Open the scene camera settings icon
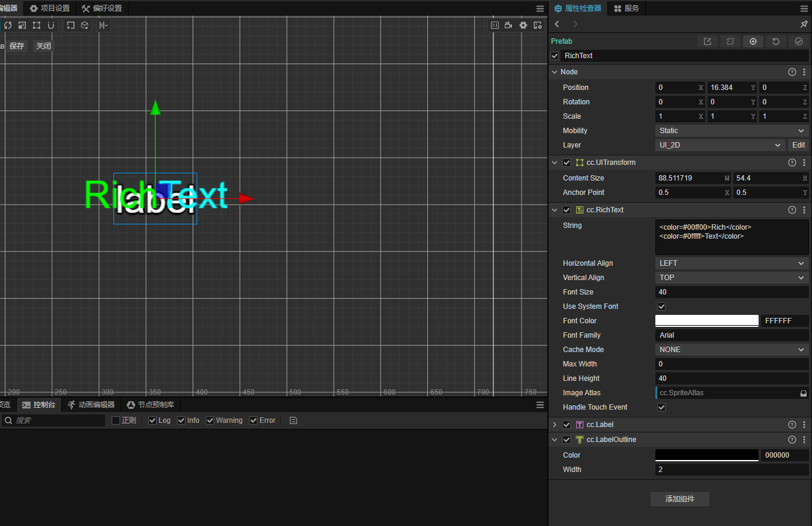Viewport: 812px width, 526px height. coord(509,25)
